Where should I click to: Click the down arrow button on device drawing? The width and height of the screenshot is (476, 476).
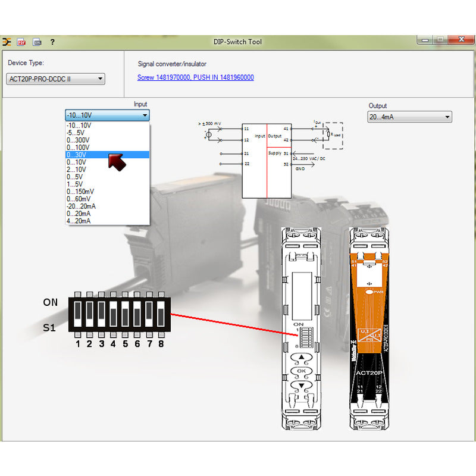point(301,385)
